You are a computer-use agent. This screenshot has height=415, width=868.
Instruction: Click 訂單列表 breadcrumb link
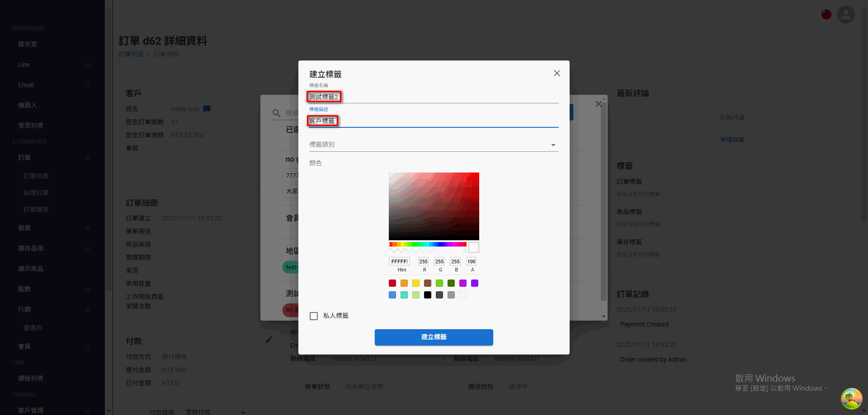(x=131, y=54)
